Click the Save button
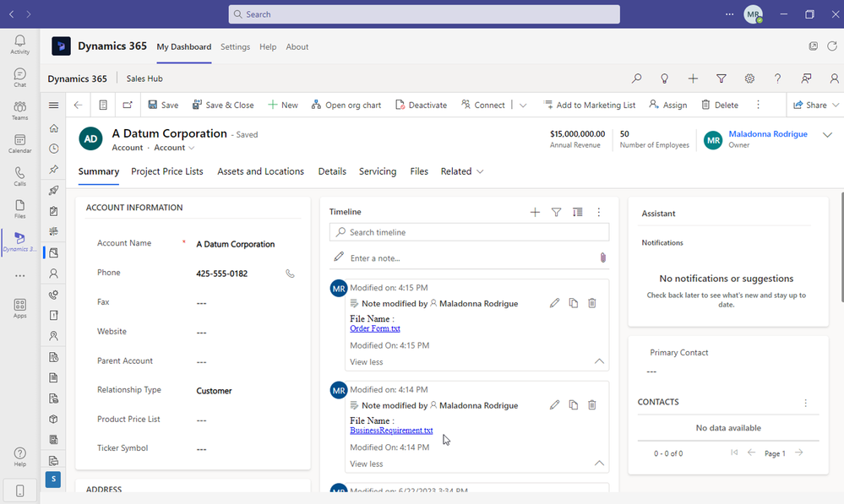The height and width of the screenshot is (504, 844). 163,105
